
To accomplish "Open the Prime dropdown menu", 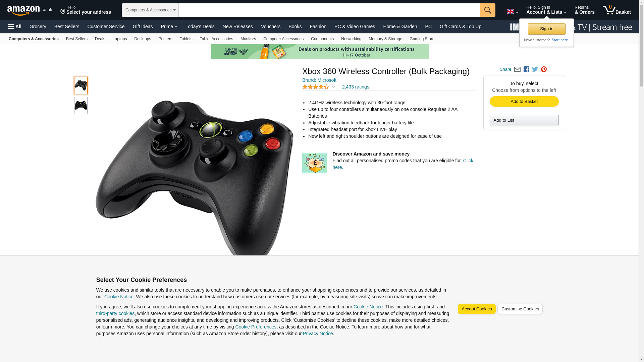I will click(169, 26).
